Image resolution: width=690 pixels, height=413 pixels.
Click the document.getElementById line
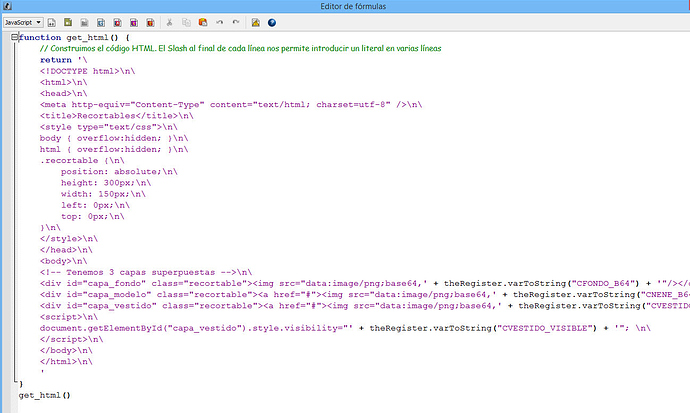(x=345, y=329)
